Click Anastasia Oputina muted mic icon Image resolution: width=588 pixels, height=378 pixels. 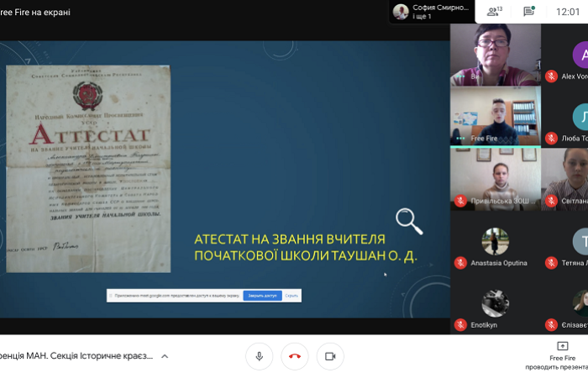460,263
